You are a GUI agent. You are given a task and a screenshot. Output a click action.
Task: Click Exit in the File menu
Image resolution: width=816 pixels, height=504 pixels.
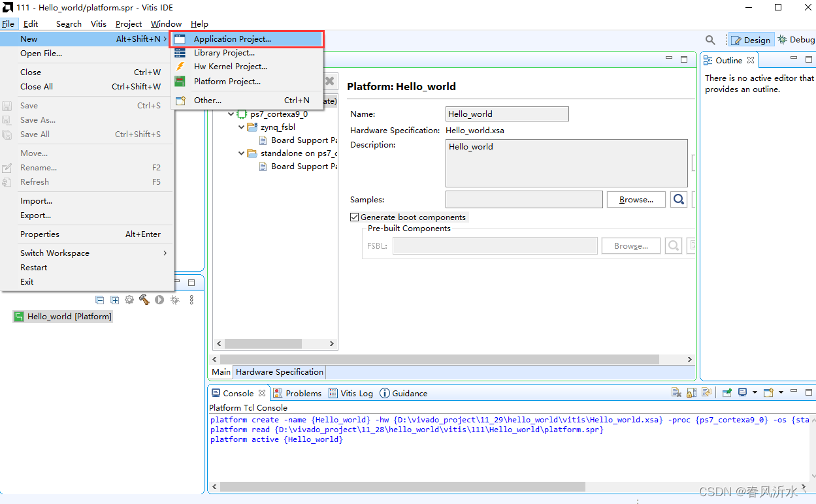pos(86,282)
